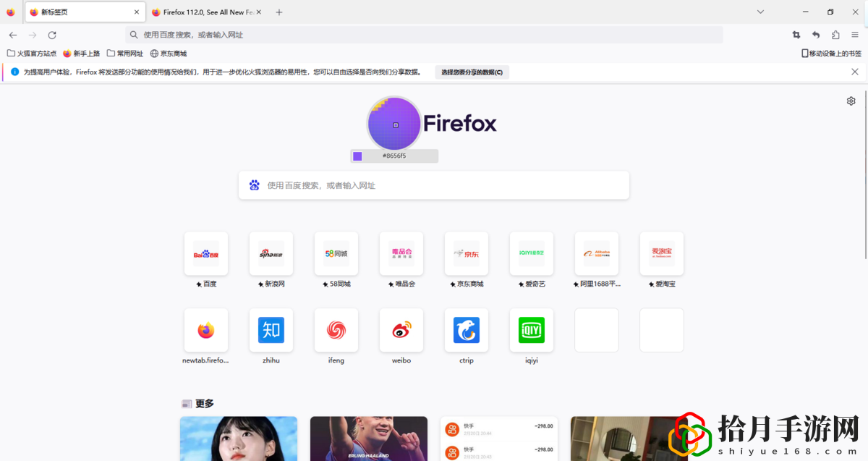
Task: Click the 选择您要分享的数据 button
Action: point(472,72)
